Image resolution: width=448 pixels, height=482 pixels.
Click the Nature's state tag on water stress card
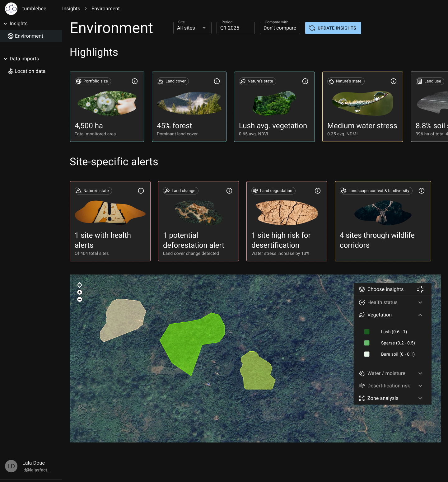346,81
